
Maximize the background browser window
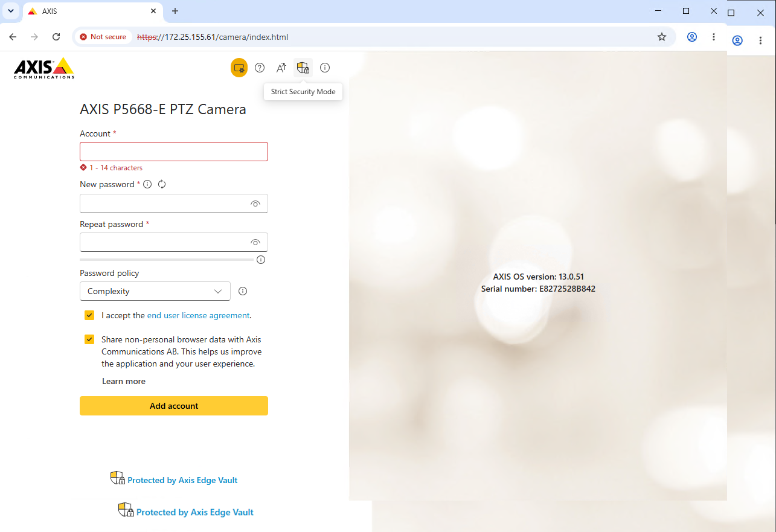point(731,13)
